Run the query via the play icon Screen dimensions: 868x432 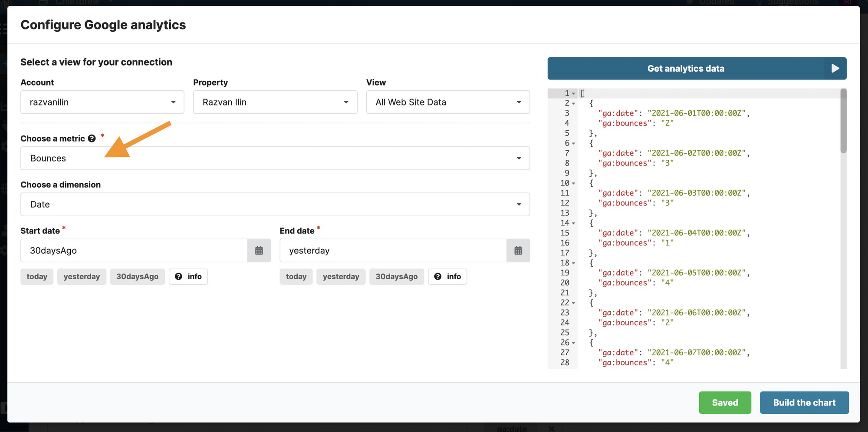835,68
